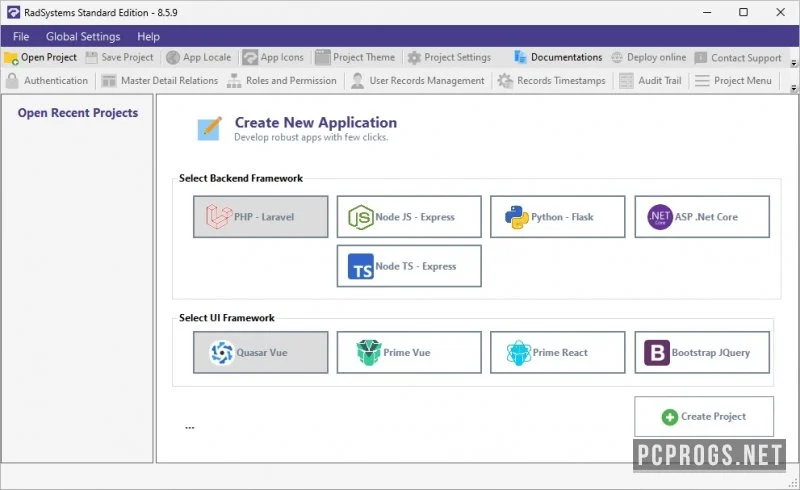Click the Create New Application pencil icon
Viewport: 800px width, 490px height.
pos(210,128)
